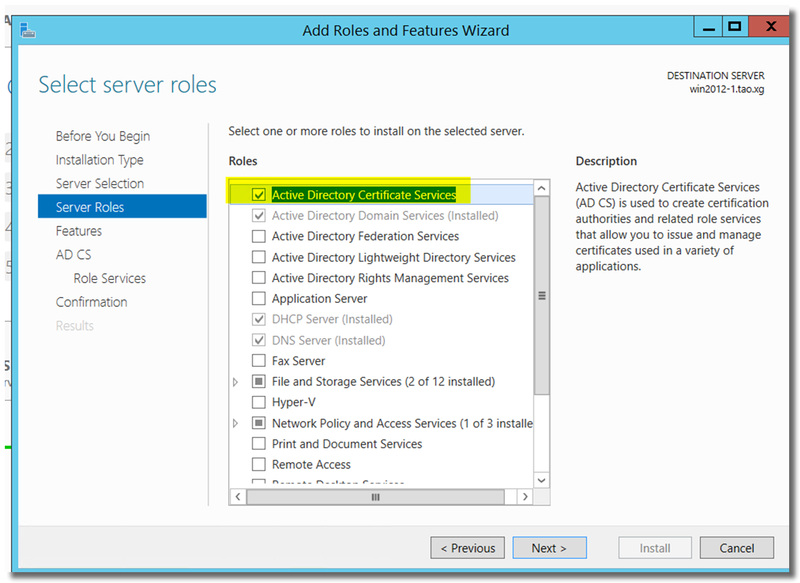The image size is (800, 583).
Task: Cancel the wizard
Action: pyautogui.click(x=737, y=548)
